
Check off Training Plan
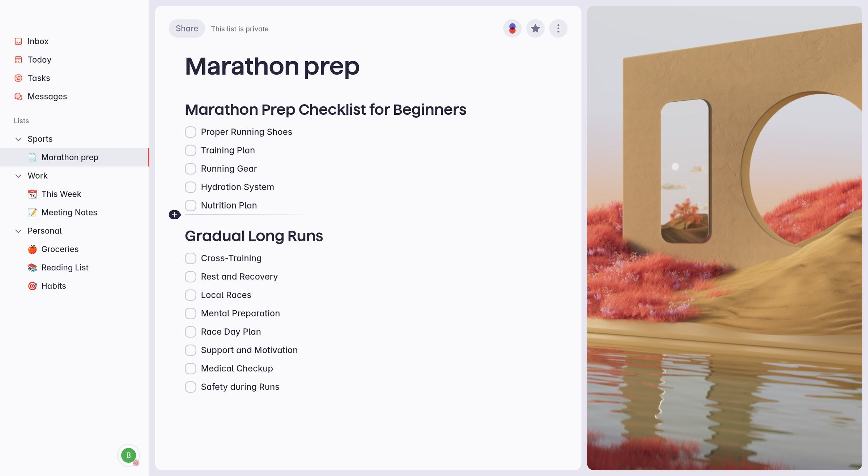click(191, 151)
